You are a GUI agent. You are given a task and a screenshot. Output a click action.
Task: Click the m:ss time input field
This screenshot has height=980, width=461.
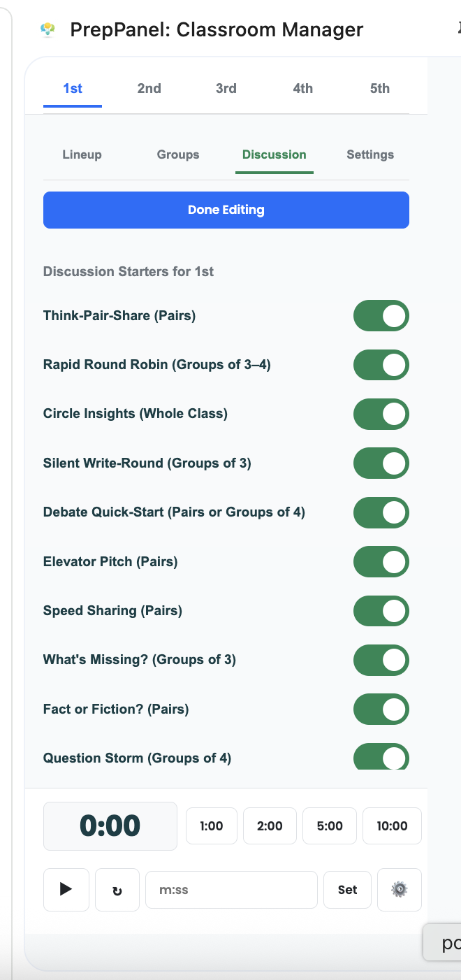point(231,889)
